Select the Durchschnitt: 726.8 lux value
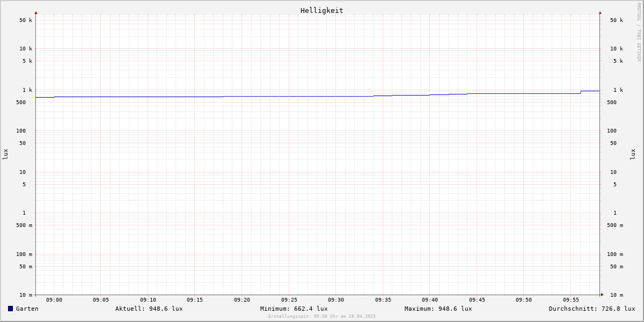 pos(592,309)
